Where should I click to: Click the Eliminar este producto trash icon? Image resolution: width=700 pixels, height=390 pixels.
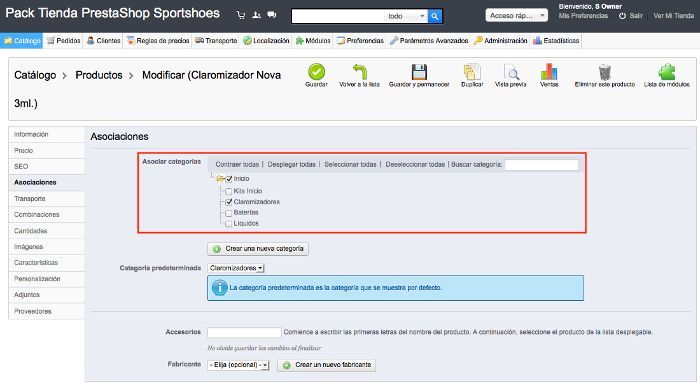tap(604, 71)
